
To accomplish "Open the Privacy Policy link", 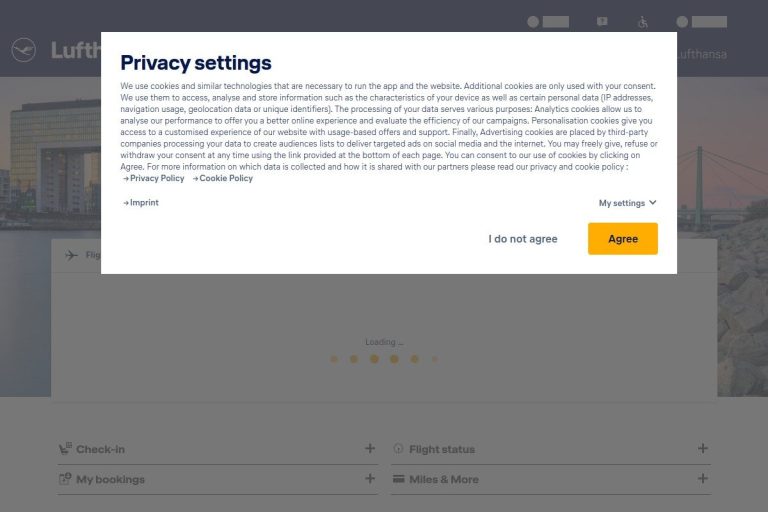I will [x=156, y=178].
